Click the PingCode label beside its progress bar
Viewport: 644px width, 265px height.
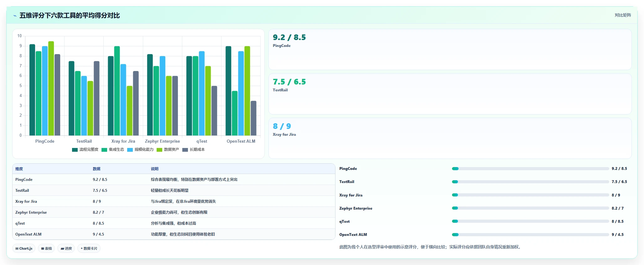point(348,169)
